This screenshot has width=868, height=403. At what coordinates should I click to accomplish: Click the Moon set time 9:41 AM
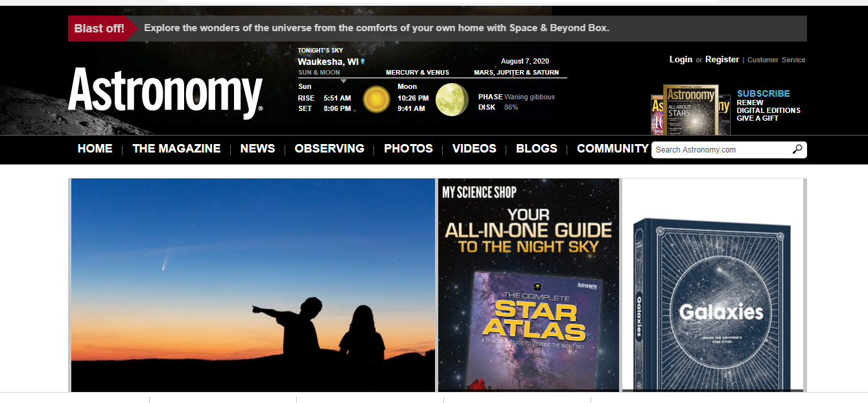tap(411, 108)
